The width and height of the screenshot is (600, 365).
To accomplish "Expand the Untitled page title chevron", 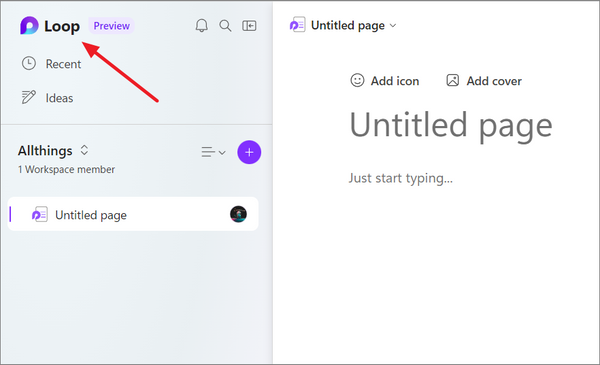I will (x=393, y=26).
